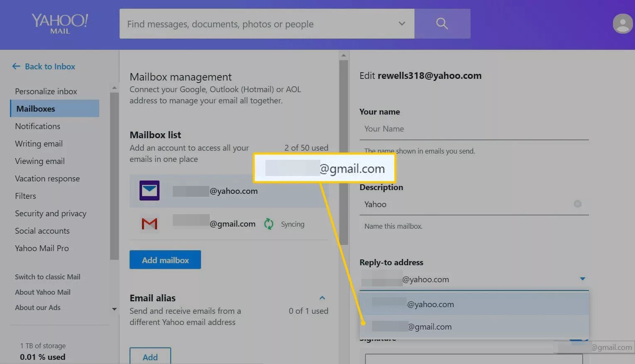Click the left sidebar scroll up arrow

point(114,88)
